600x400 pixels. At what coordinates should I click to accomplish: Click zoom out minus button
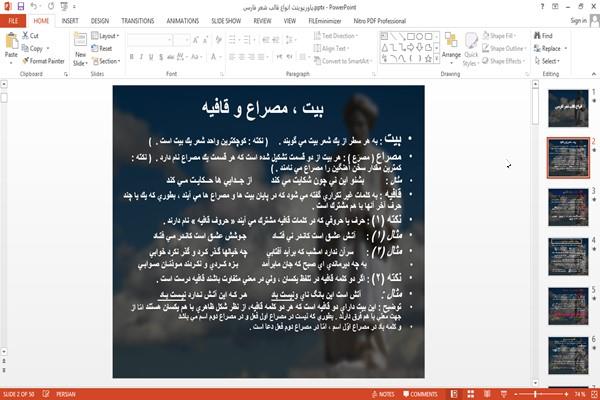(516, 394)
